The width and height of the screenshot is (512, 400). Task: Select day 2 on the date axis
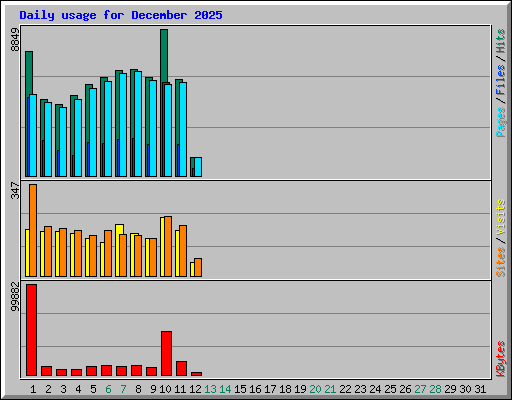tap(48, 389)
